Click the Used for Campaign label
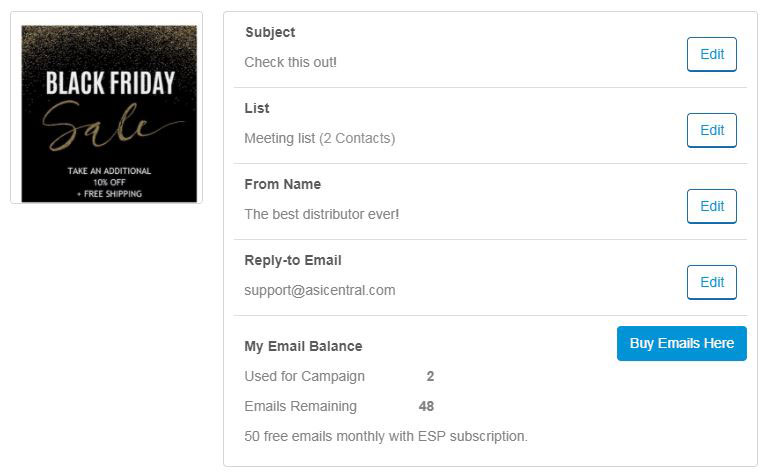 click(305, 376)
